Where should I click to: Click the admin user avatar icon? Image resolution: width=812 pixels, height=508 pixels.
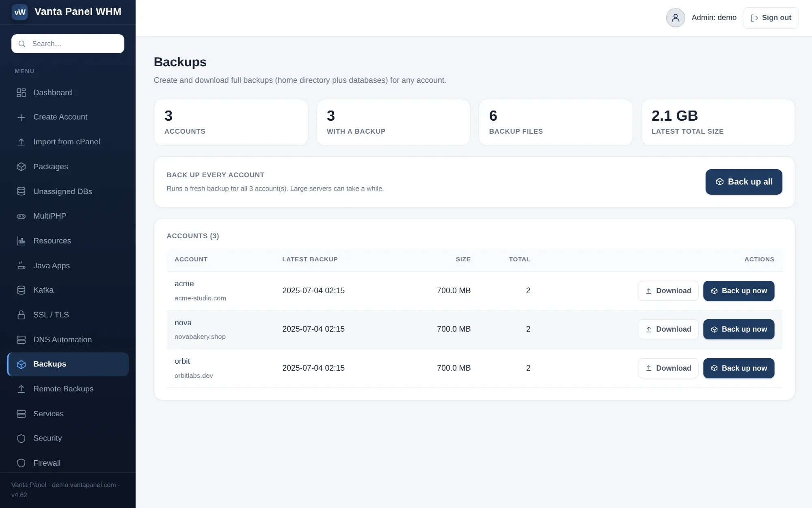click(676, 18)
